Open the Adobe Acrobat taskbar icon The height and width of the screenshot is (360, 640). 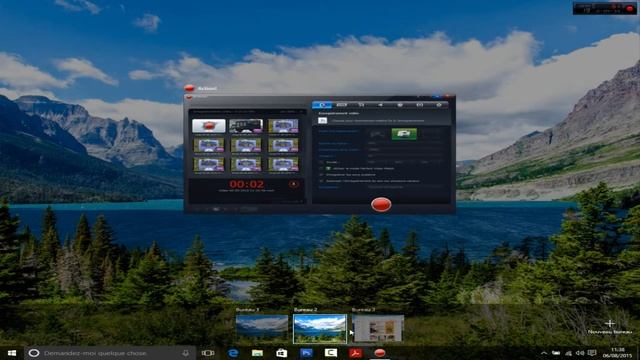coord(355,353)
